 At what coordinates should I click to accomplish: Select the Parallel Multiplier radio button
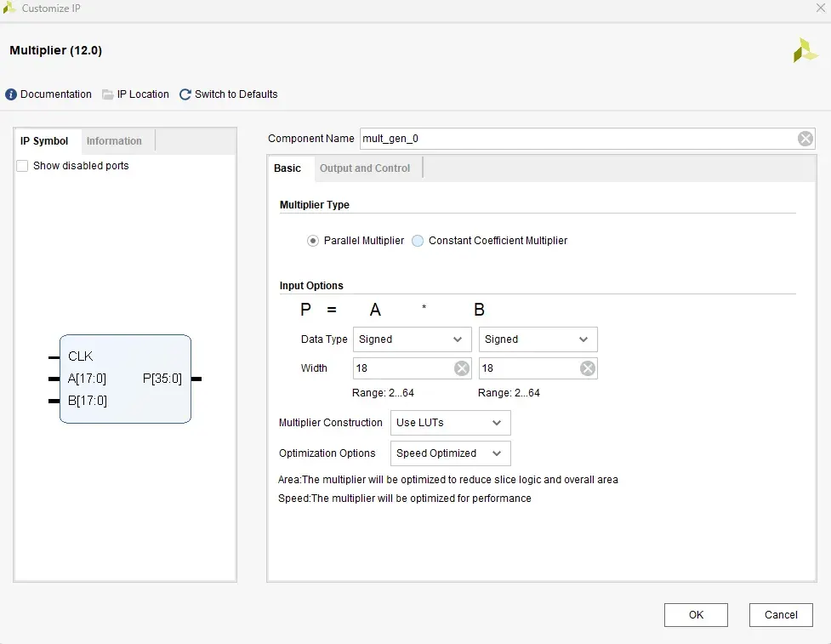tap(313, 241)
